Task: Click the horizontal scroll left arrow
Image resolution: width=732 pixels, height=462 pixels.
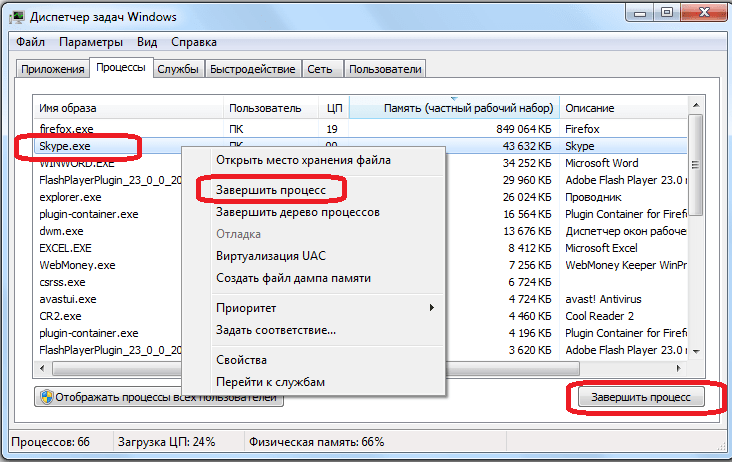Action: click(x=42, y=368)
